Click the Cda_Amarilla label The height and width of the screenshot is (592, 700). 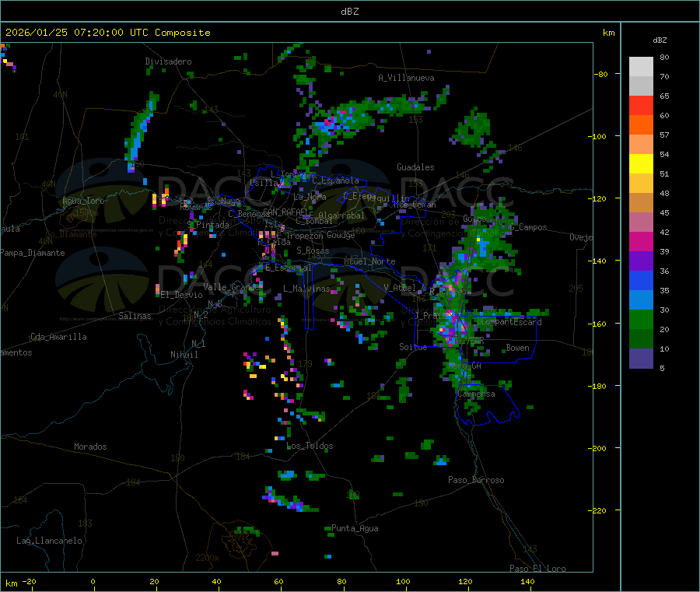(x=58, y=337)
